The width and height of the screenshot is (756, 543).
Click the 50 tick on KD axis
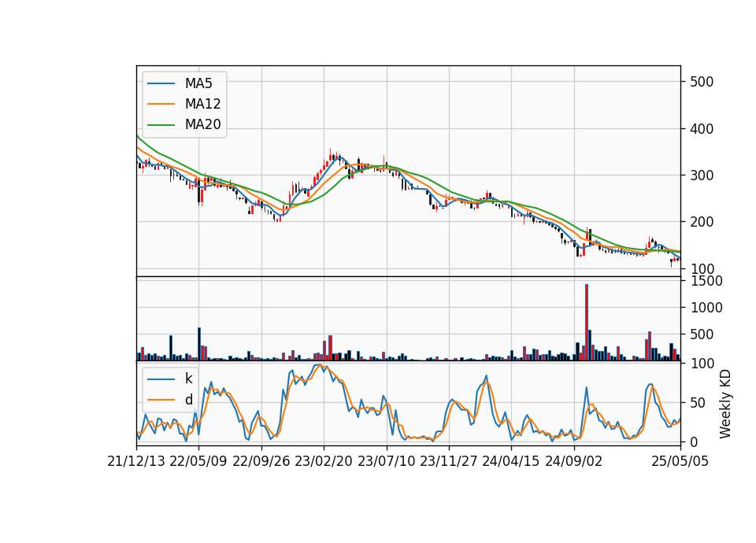point(698,402)
